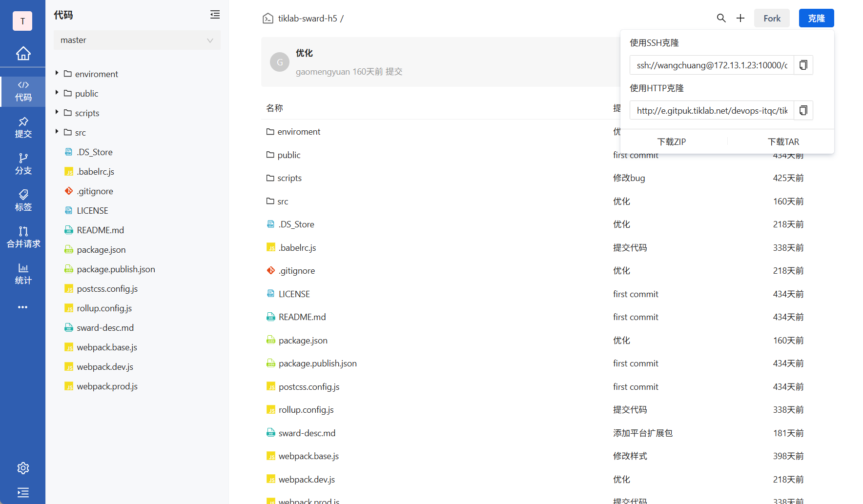
Task: Open LICENSE in the file list
Action: pyautogui.click(x=294, y=294)
